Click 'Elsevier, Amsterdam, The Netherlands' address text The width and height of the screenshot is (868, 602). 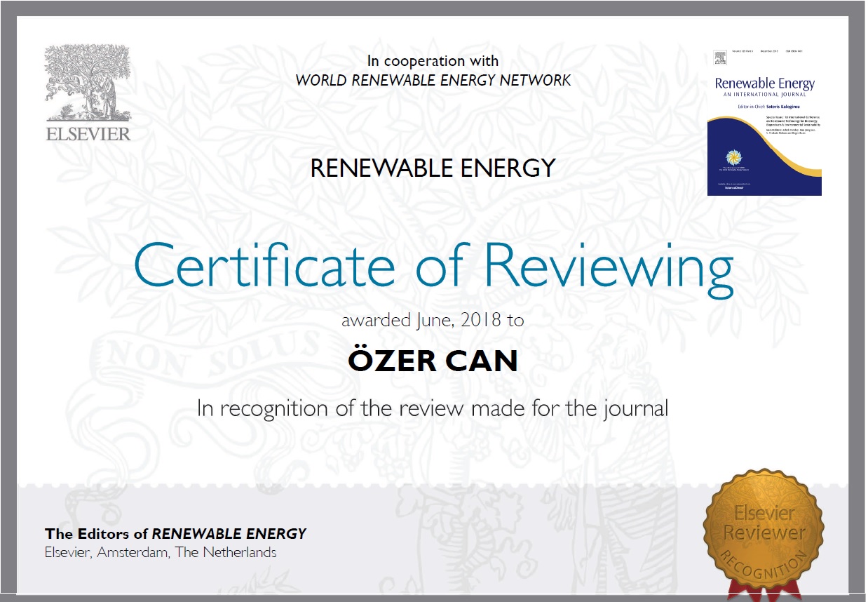[x=161, y=552]
